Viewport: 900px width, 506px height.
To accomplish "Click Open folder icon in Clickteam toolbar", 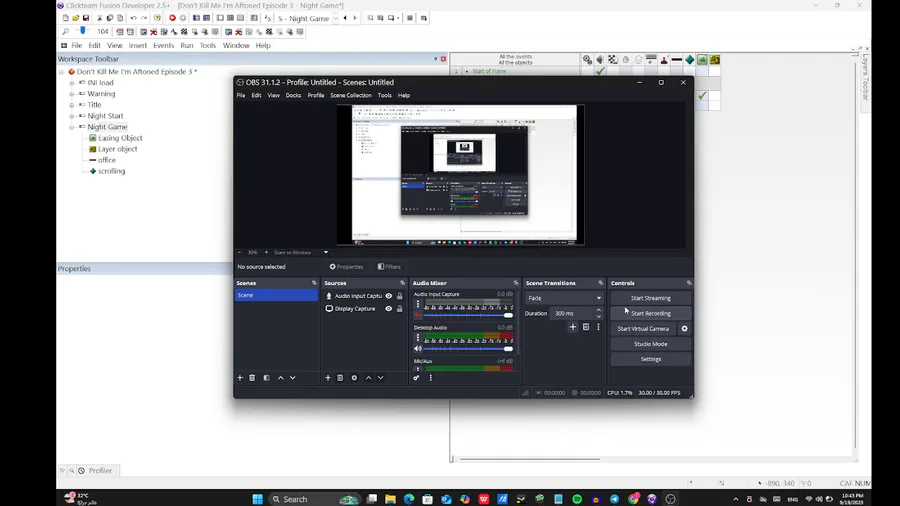I will tap(75, 18).
